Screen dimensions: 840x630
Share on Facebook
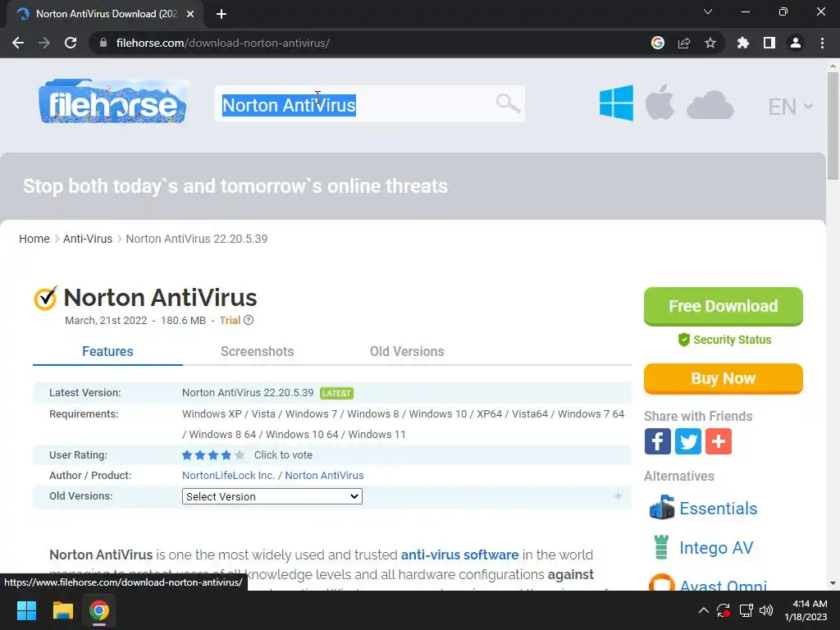pyautogui.click(x=657, y=441)
